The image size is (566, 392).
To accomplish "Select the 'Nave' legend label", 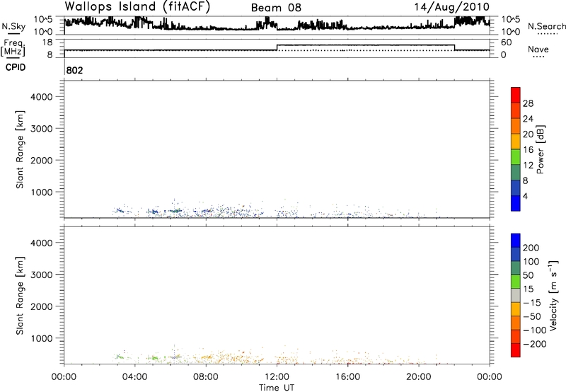I will (538, 49).
